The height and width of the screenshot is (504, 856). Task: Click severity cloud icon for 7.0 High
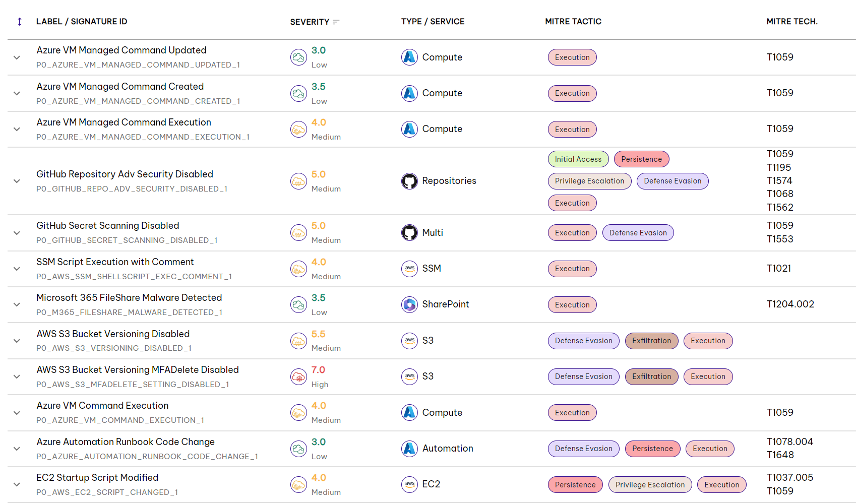point(298,376)
